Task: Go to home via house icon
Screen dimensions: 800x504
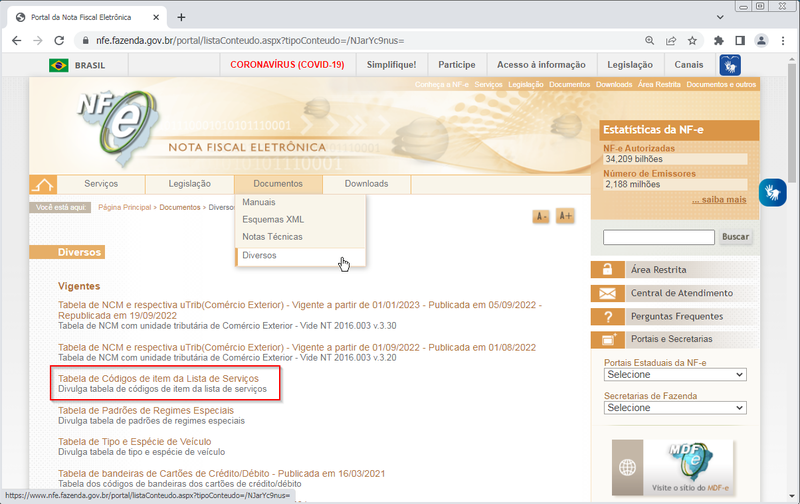Action: tap(43, 185)
